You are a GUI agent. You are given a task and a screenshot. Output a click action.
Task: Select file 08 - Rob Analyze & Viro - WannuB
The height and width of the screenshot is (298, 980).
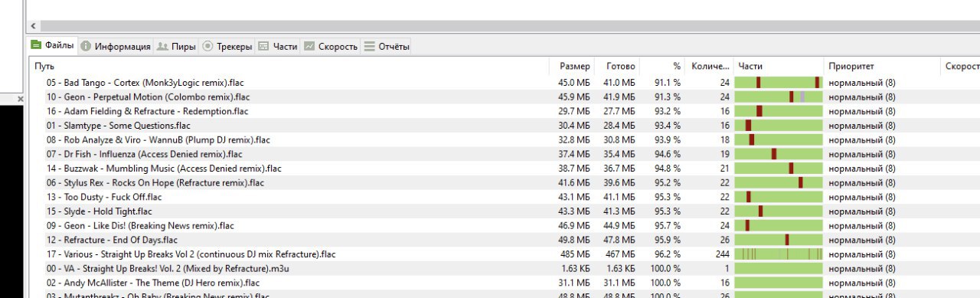point(158,139)
